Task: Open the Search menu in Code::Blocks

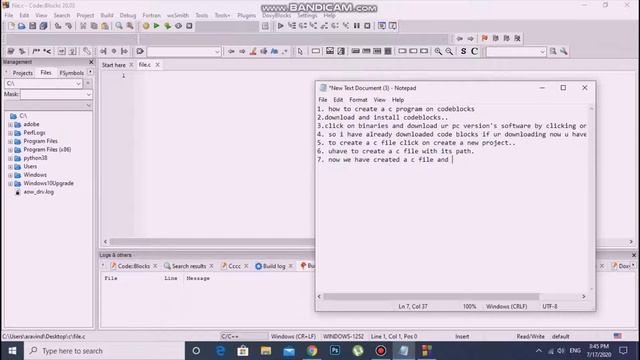Action: 62,16
